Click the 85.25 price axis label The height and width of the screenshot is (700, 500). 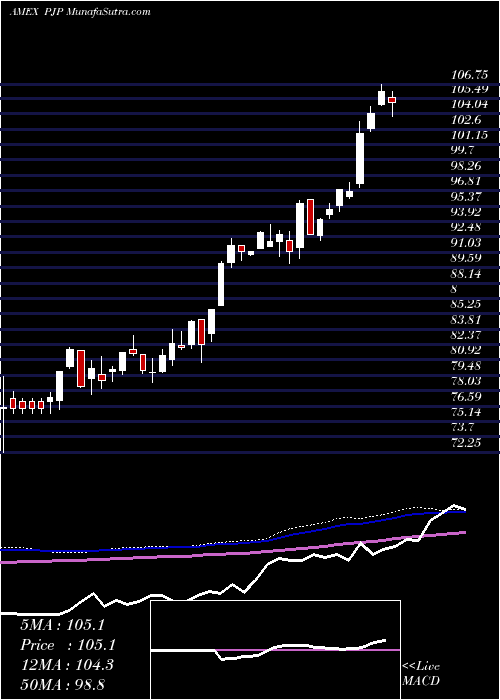[466, 304]
